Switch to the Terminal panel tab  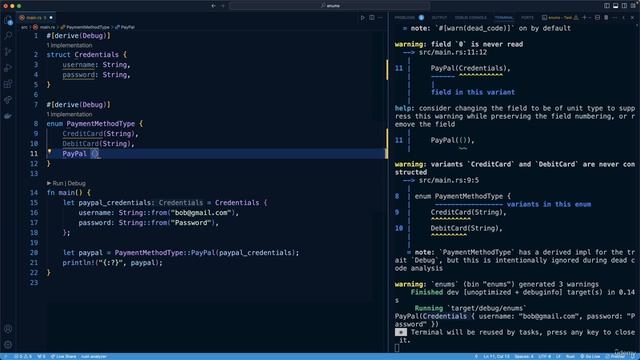point(504,18)
